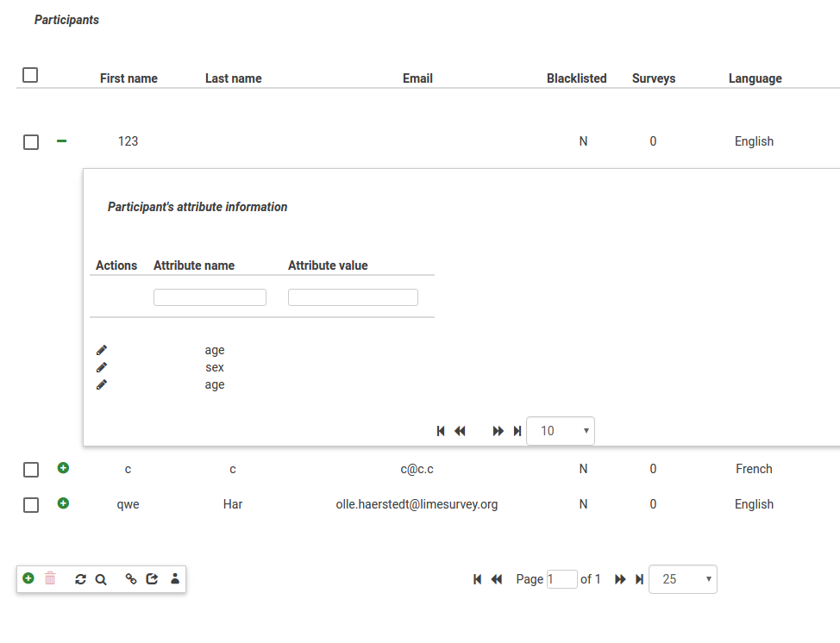Viewport: 840px width, 643px height.
Task: Expand attributes for participant c
Action: tap(63, 468)
